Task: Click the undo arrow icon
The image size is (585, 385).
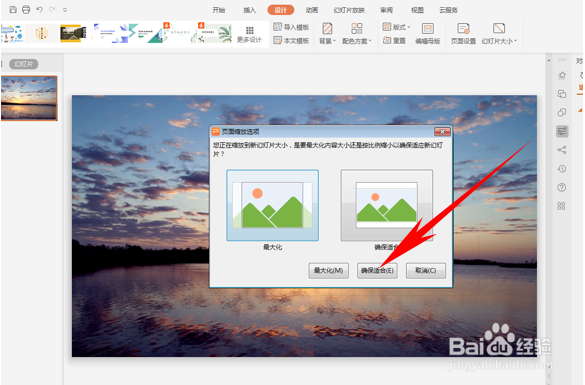Action: [x=39, y=10]
